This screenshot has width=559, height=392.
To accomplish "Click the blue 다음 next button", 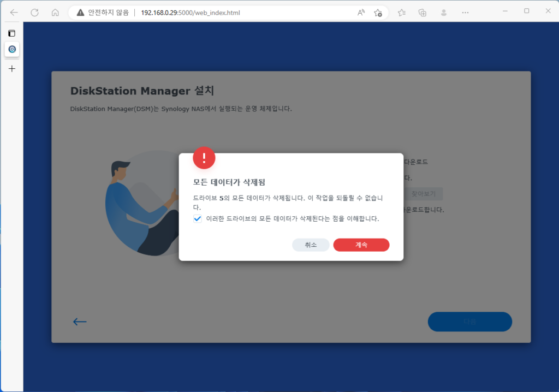I will click(470, 322).
